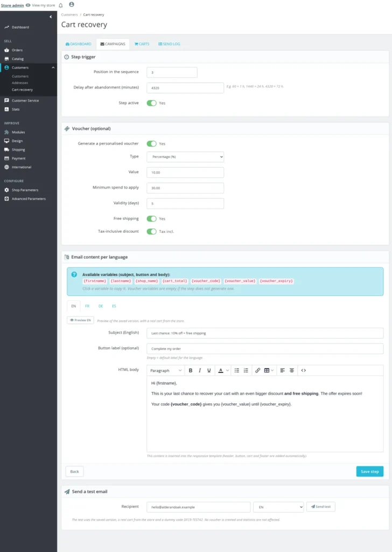Click the Subject (English) field
This screenshot has width=392, height=552.
(x=265, y=333)
